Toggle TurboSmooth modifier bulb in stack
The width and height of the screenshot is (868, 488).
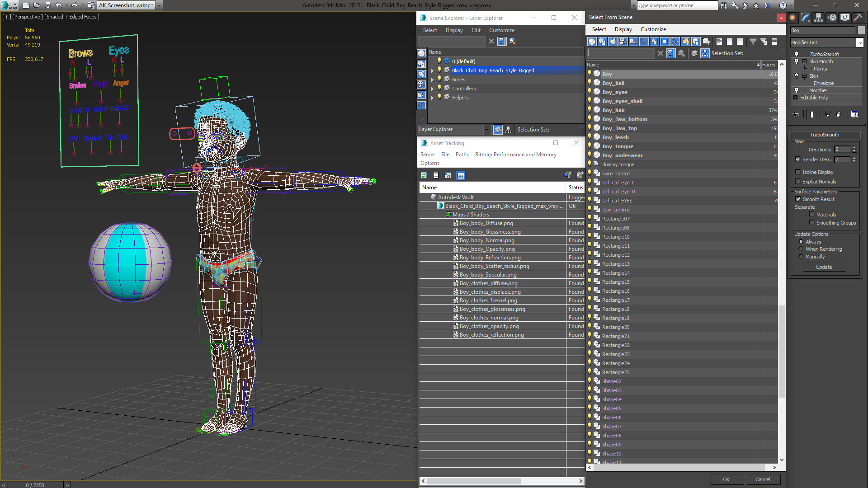click(x=797, y=54)
